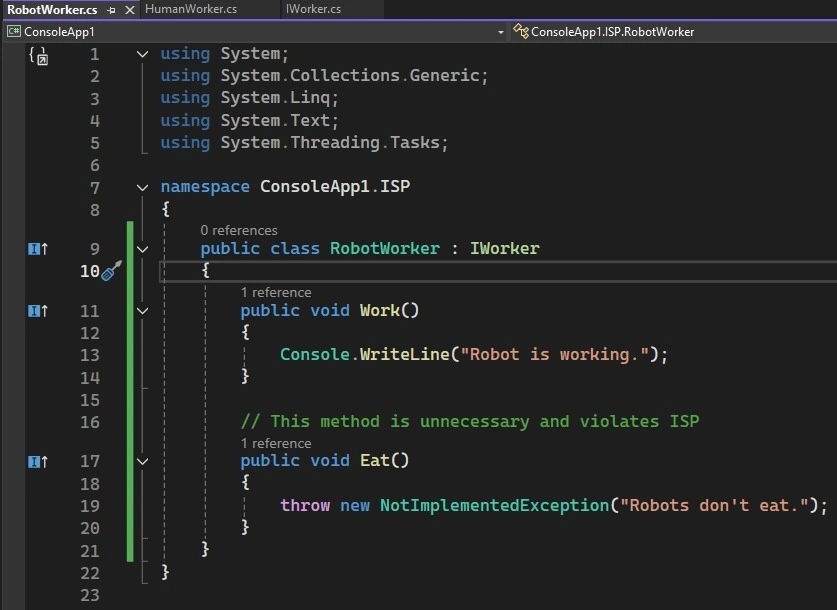Collapse the Eat() method block
This screenshot has height=610, width=837.
pyautogui.click(x=143, y=461)
